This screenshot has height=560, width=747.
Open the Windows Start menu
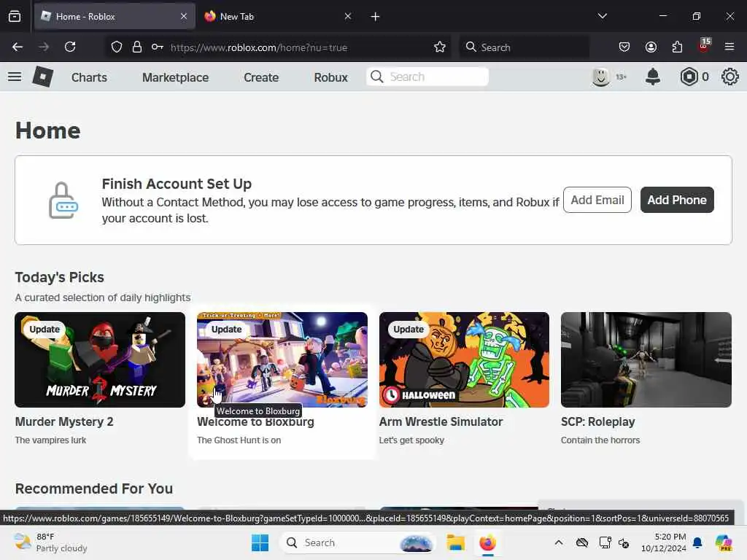pos(260,542)
